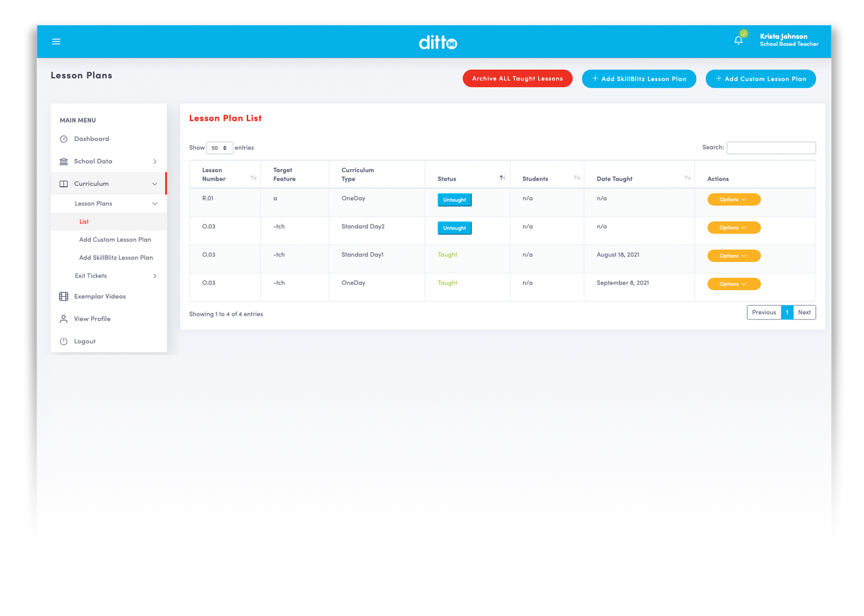This screenshot has height=616, width=864.
Task: Collapse the Lesson Plans submenu
Action: pos(156,204)
